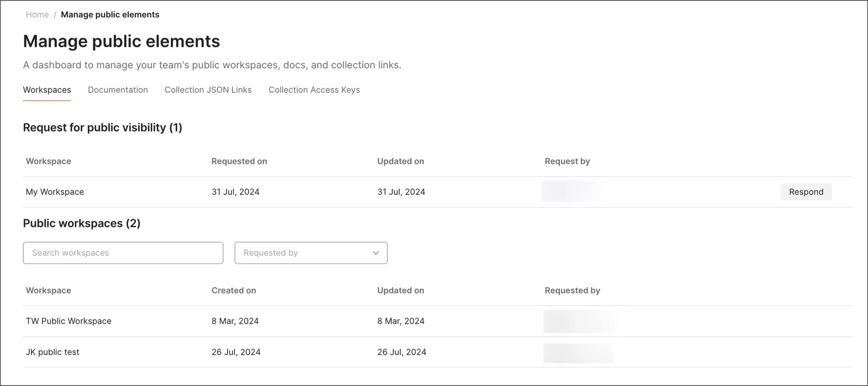868x386 pixels.
Task: Click Updated on date of TW Public Workspace
Action: pos(401,321)
